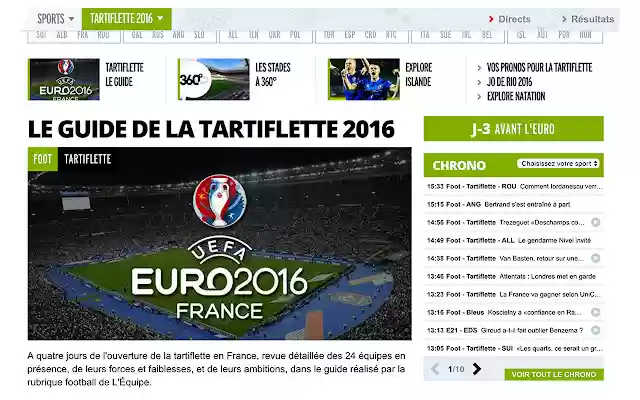Click the J-3 Avant l'Euro banner
This screenshot has width=640, height=400.
[513, 129]
